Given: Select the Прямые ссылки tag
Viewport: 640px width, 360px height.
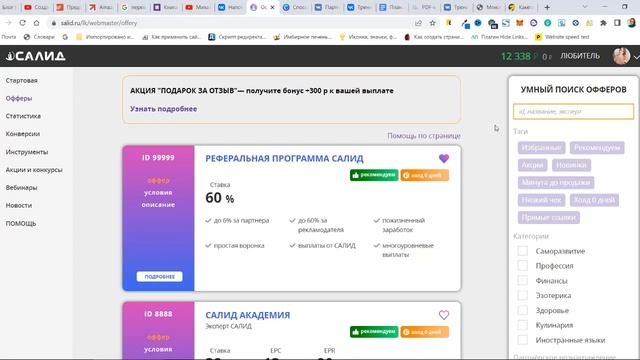Looking at the screenshot, I should click(x=549, y=218).
